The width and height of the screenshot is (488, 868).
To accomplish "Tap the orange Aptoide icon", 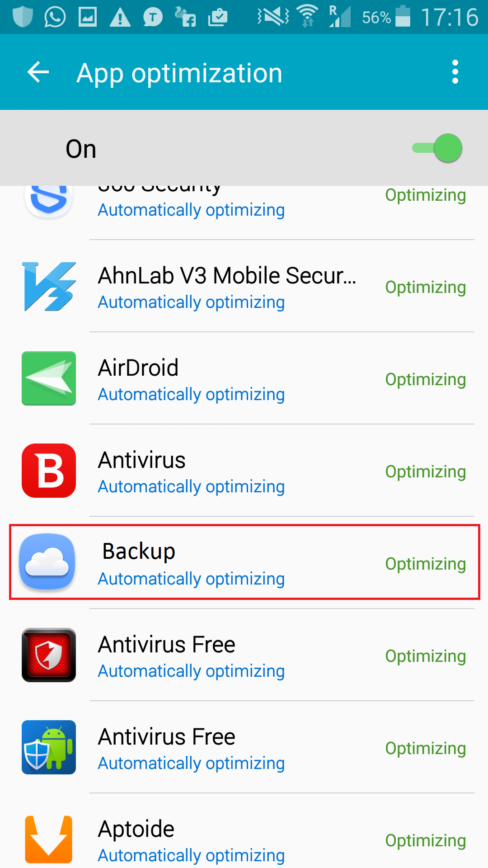I will click(49, 840).
